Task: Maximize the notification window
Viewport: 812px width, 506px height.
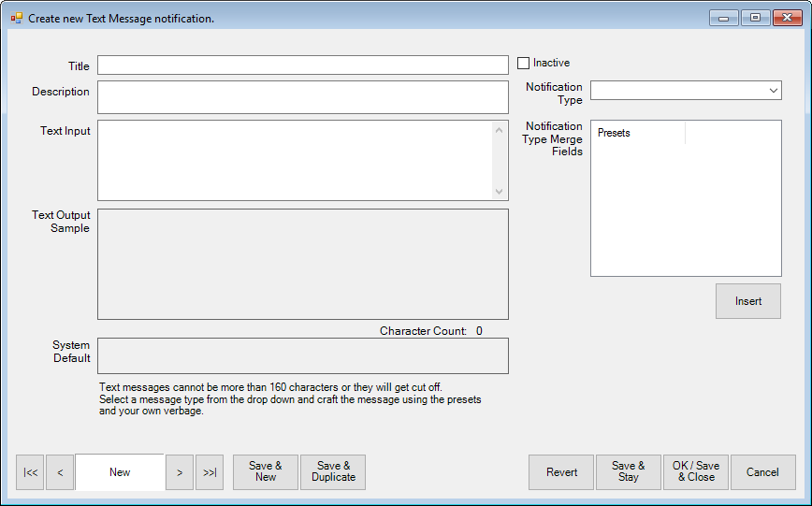Action: 754,18
